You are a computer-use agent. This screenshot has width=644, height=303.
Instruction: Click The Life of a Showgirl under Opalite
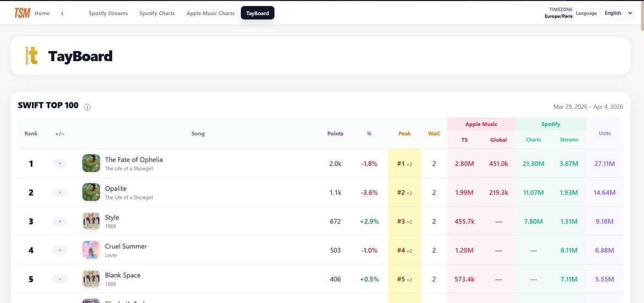coord(129,197)
